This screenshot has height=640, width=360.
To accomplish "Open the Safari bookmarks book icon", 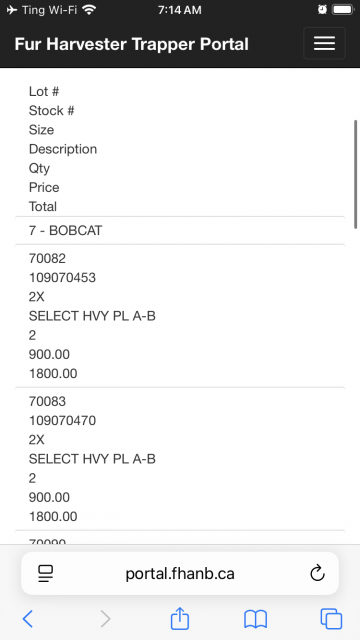I will coord(256,619).
